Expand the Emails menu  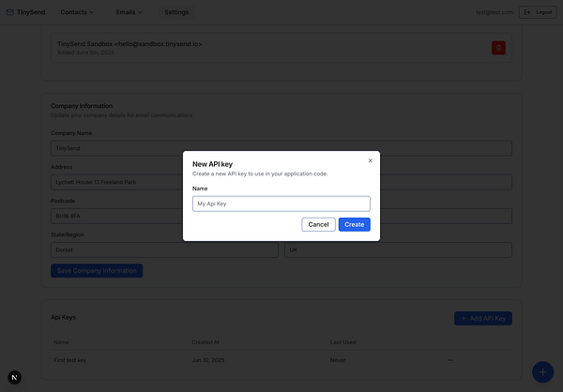(129, 12)
